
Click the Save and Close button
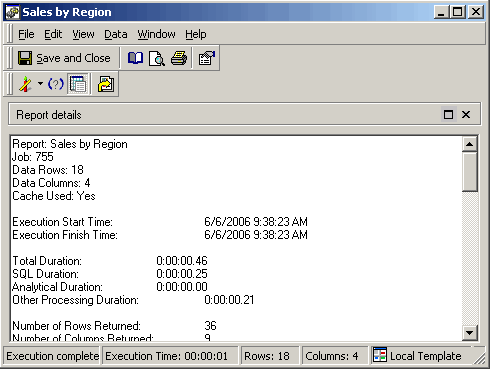point(64,58)
